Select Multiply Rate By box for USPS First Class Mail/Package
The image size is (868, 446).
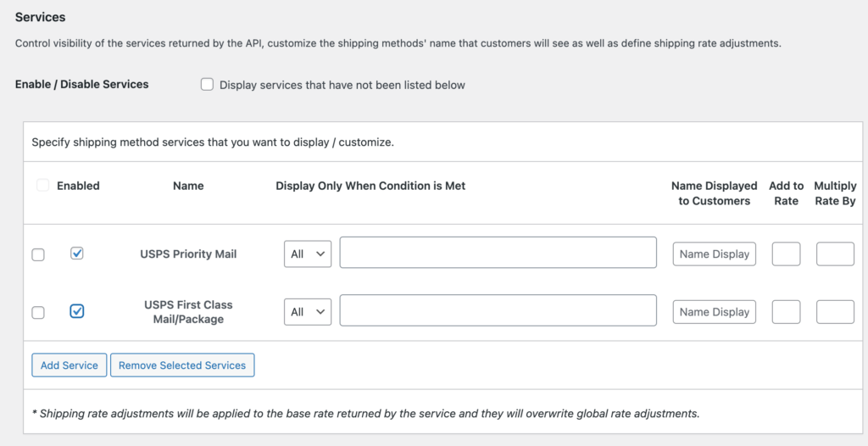point(835,312)
